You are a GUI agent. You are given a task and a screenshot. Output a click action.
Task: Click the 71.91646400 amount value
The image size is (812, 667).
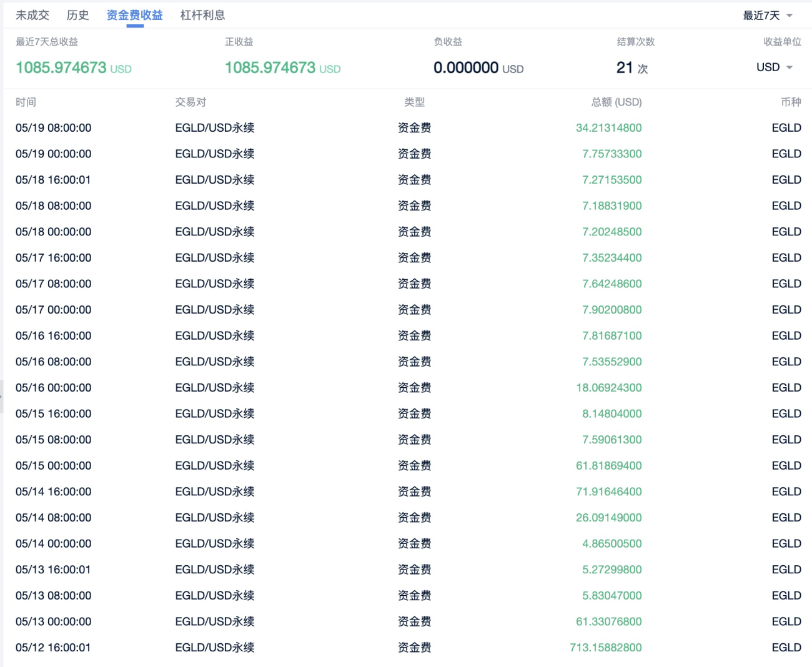pos(609,492)
